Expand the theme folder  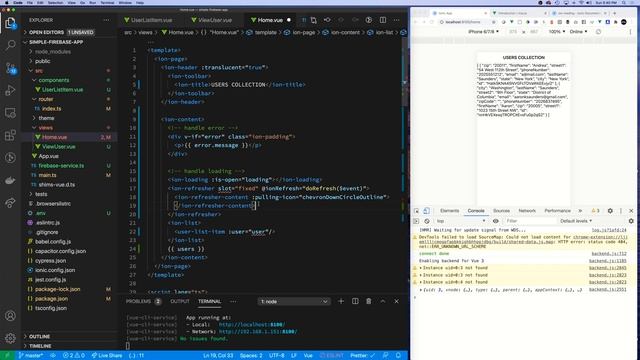click(46, 118)
